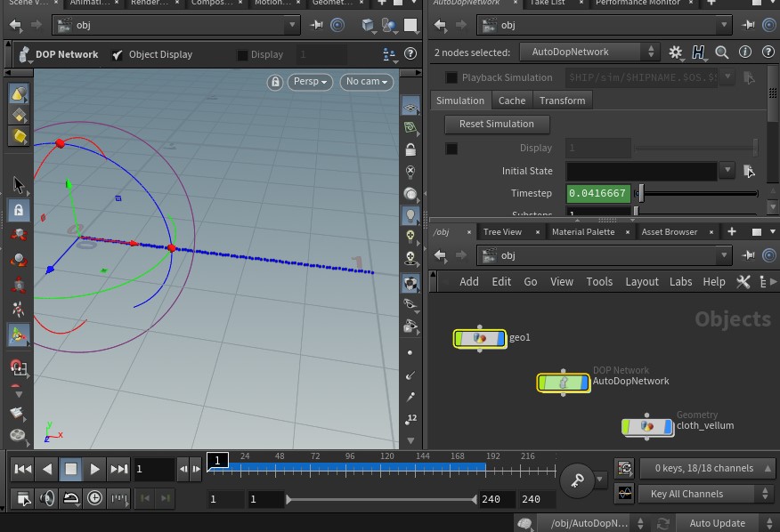Open the Layout menu in network editor
The image size is (780, 532).
[x=642, y=282]
